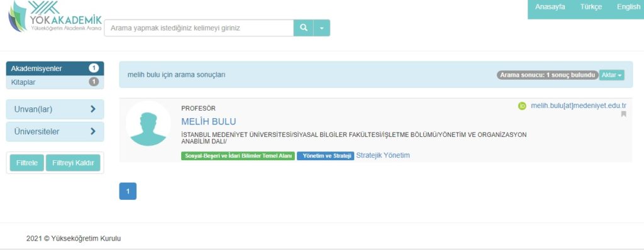Click the Stratejik Yönetim keyword link
This screenshot has width=644, height=250.
point(383,155)
